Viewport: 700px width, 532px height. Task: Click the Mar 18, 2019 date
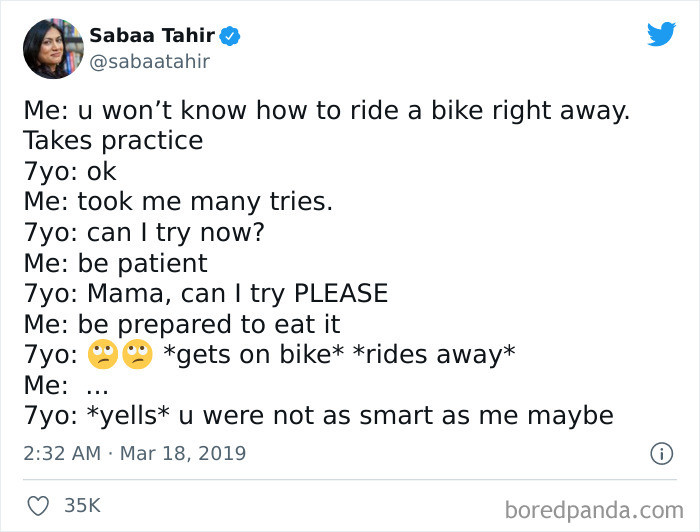pyautogui.click(x=183, y=453)
